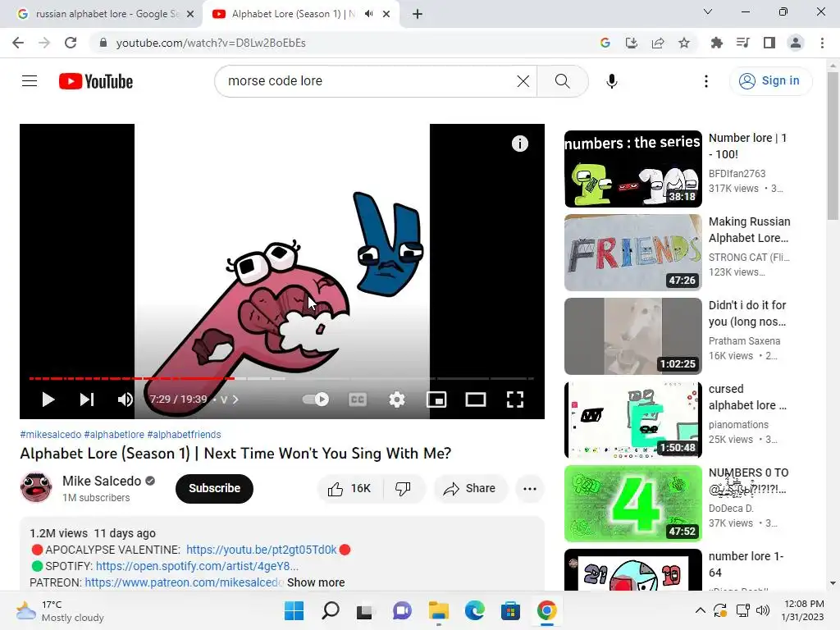Open the Apocalypse Valentine youtu.be link
840x630 pixels.
click(262, 550)
